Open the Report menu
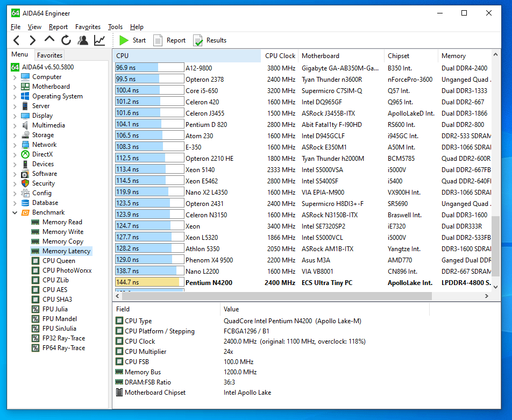512x420 pixels. coord(58,27)
